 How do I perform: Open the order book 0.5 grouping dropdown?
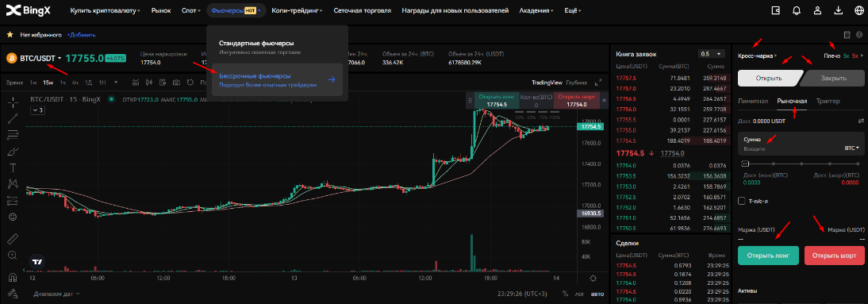712,54
